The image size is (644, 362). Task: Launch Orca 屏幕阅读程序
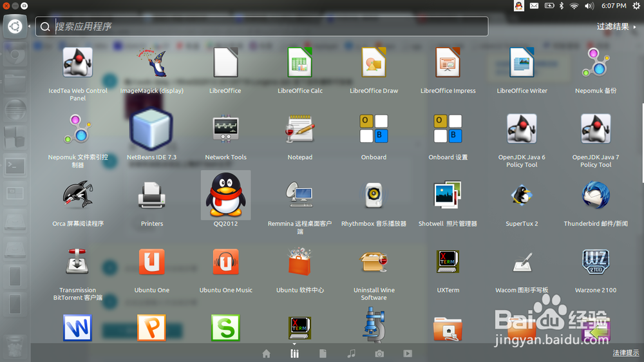tap(78, 195)
